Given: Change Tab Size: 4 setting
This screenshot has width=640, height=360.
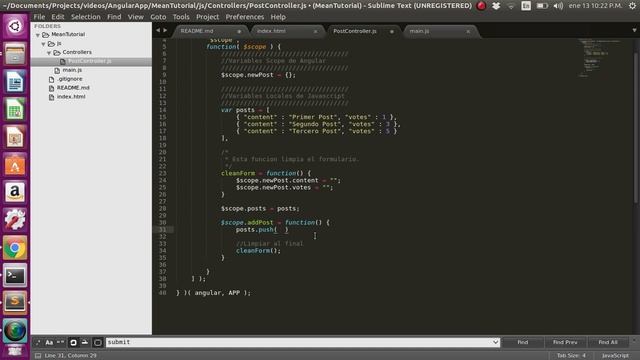Looking at the screenshot, I should (571, 356).
